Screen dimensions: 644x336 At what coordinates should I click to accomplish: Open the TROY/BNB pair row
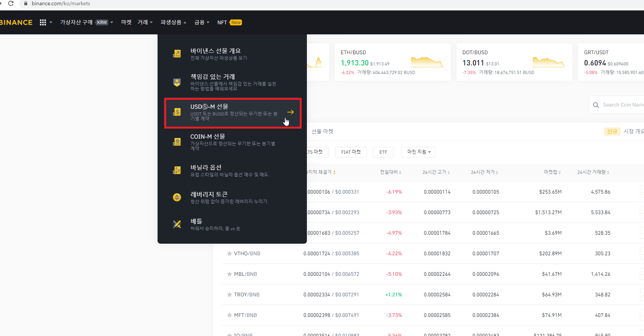[433, 295]
